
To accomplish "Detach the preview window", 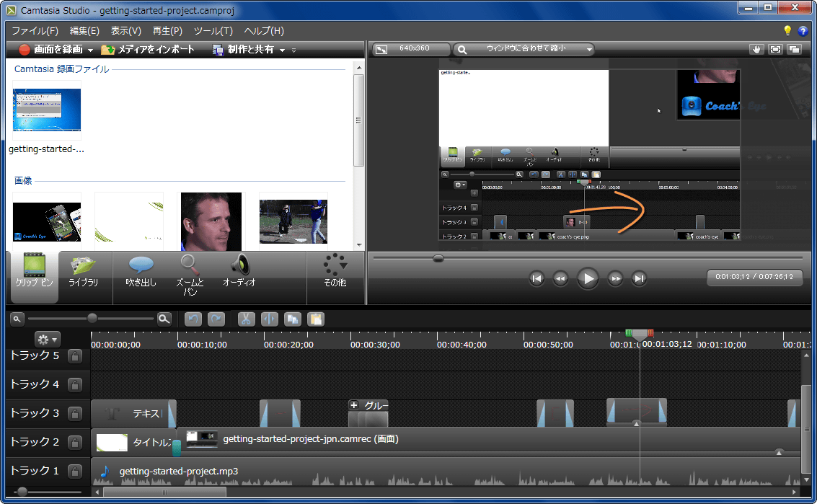I will (x=794, y=49).
